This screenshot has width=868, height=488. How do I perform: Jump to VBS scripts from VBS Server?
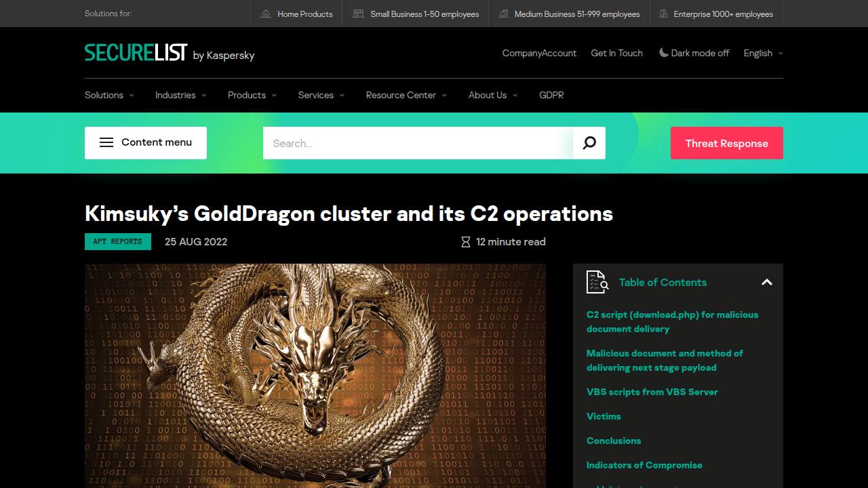(x=652, y=392)
